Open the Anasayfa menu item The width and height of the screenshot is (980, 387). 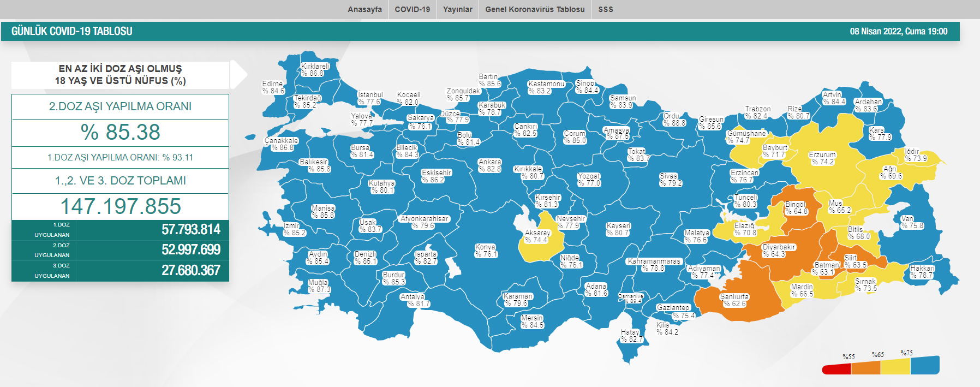coord(364,9)
